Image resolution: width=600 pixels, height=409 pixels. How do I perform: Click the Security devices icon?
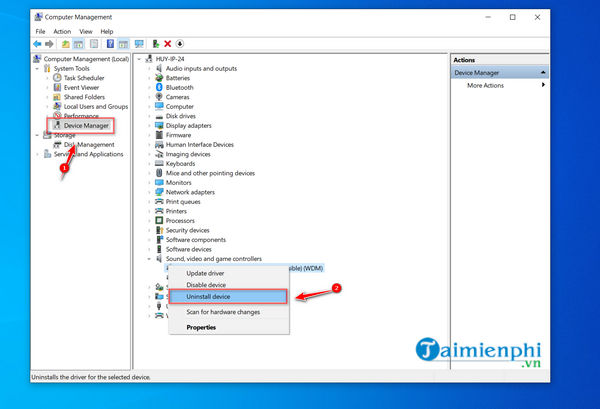point(159,230)
